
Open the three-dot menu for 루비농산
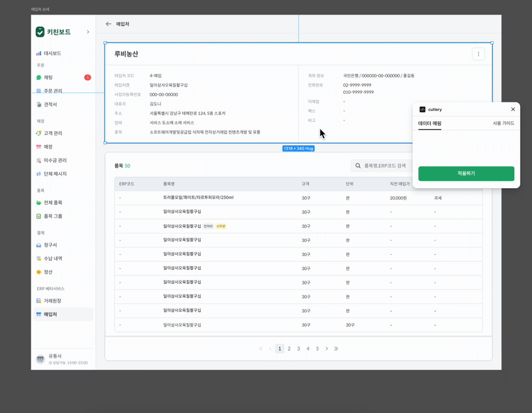coord(478,54)
